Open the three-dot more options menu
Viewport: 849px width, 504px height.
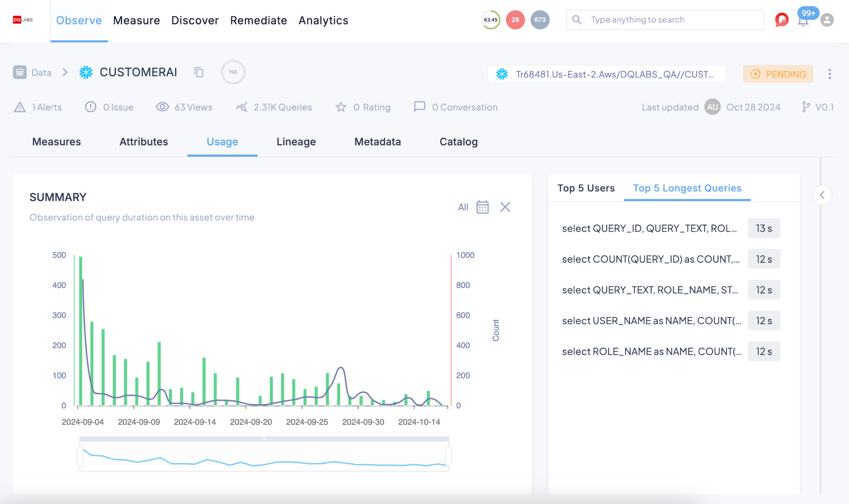(830, 74)
